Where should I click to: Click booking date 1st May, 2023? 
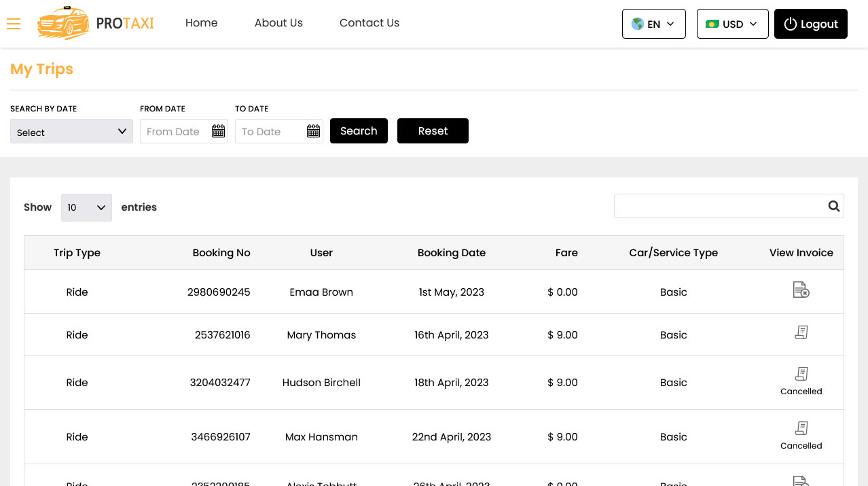point(452,292)
